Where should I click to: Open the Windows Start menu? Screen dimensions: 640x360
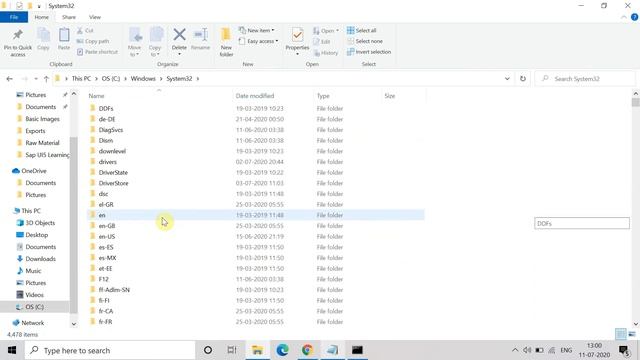tap(12, 350)
